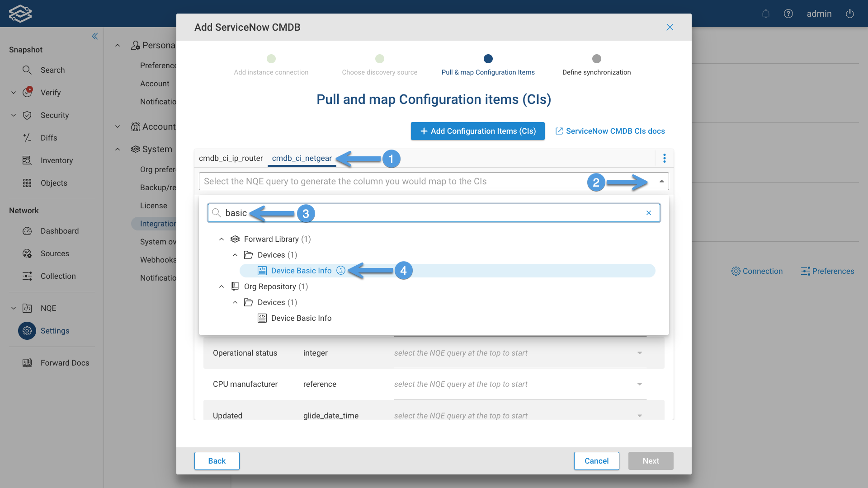Open the Network Dashboard

59,231
